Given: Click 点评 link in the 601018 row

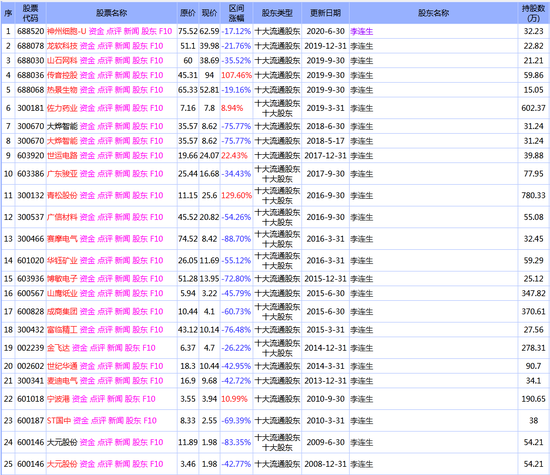Looking at the screenshot, I should (97, 399).
